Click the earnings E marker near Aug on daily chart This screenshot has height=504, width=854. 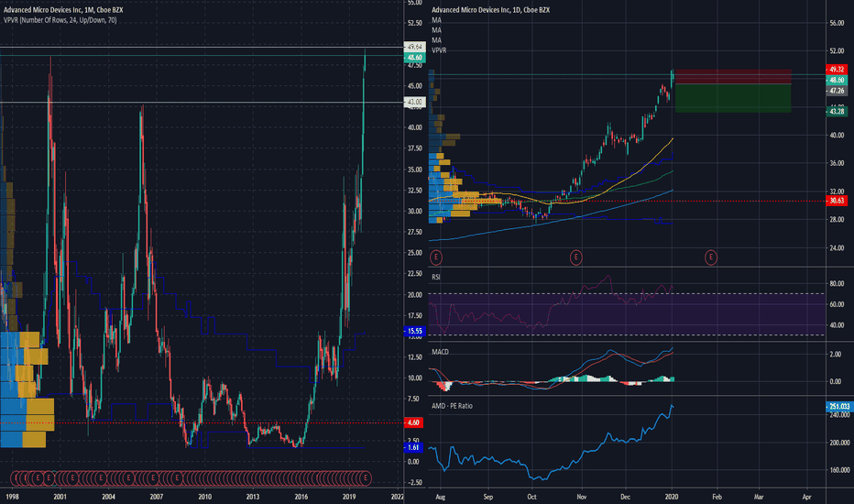(x=435, y=257)
